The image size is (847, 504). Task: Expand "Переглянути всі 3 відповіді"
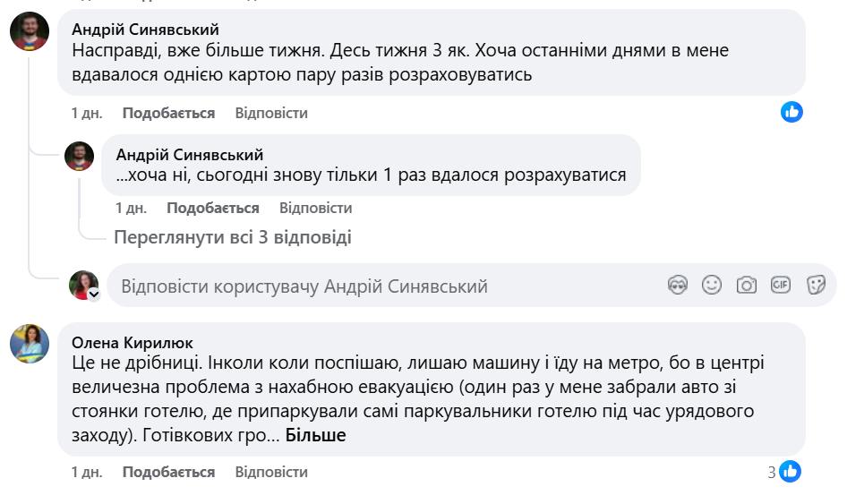(x=232, y=237)
